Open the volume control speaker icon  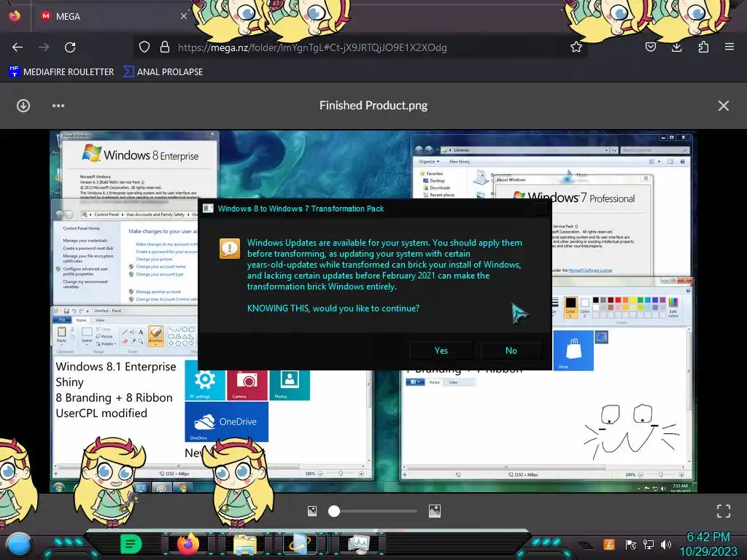coord(666,544)
